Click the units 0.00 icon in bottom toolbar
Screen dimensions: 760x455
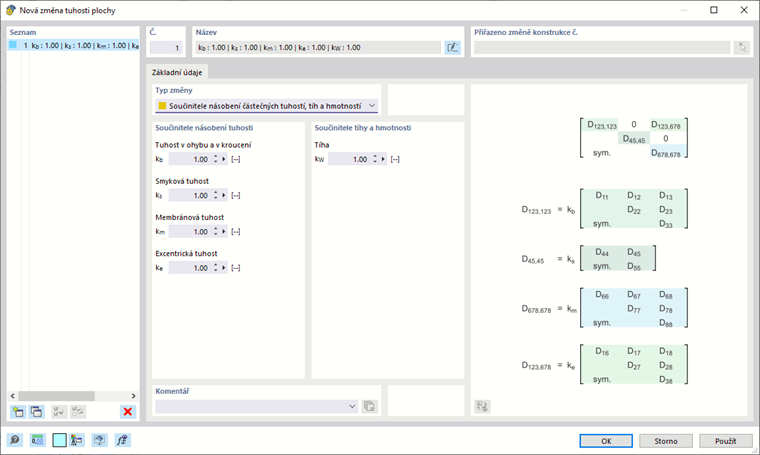pos(37,440)
